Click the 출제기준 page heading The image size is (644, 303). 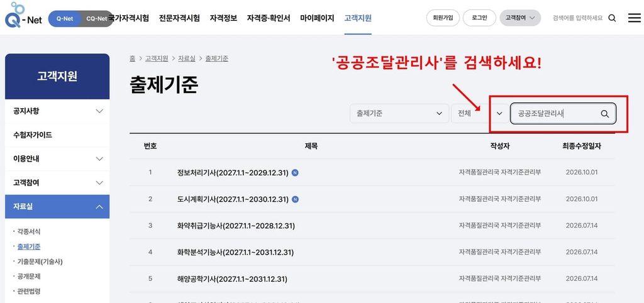(x=164, y=85)
